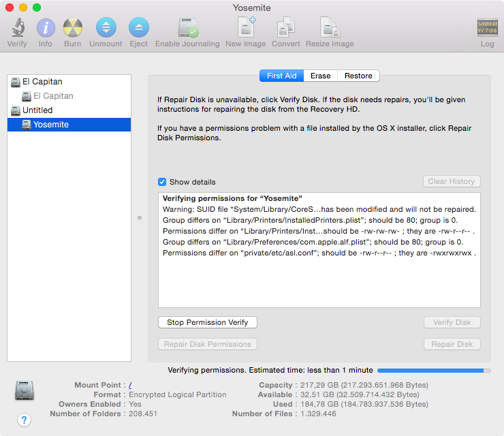Screen dimensions: 504x436
Task: Click the verification progress bar
Action: coord(433,371)
